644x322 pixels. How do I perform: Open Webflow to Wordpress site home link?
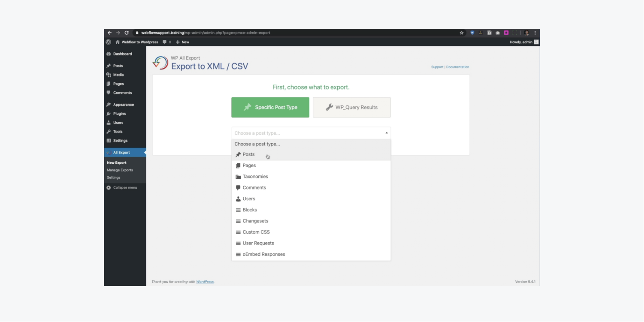tap(137, 42)
